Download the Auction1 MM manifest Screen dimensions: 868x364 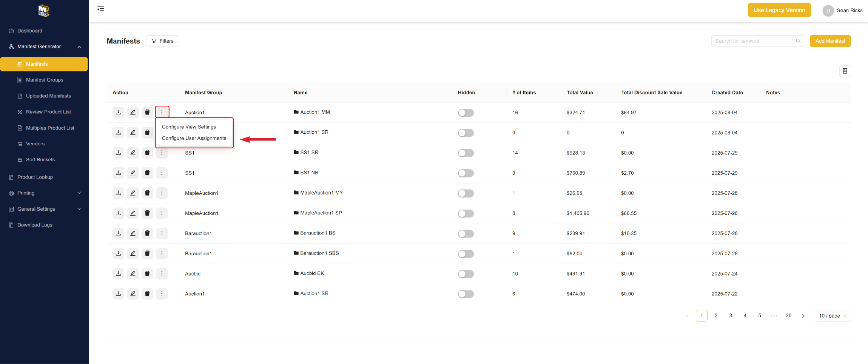pos(118,113)
